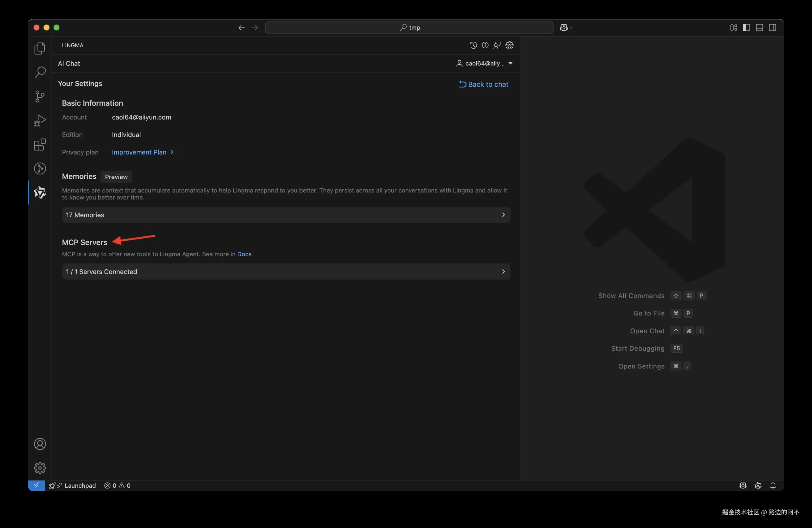Open the Explorer view in activity bar
This screenshot has height=528, width=812.
[x=40, y=48]
